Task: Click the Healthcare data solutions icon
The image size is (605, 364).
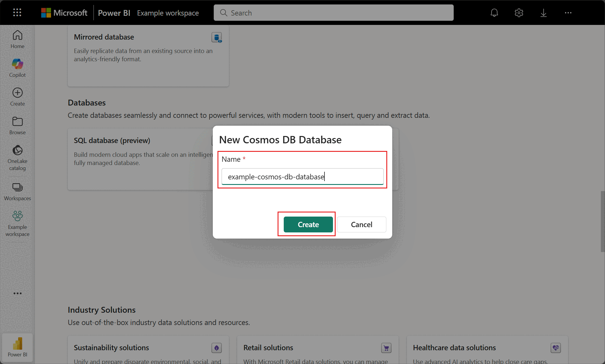Action: pos(556,348)
